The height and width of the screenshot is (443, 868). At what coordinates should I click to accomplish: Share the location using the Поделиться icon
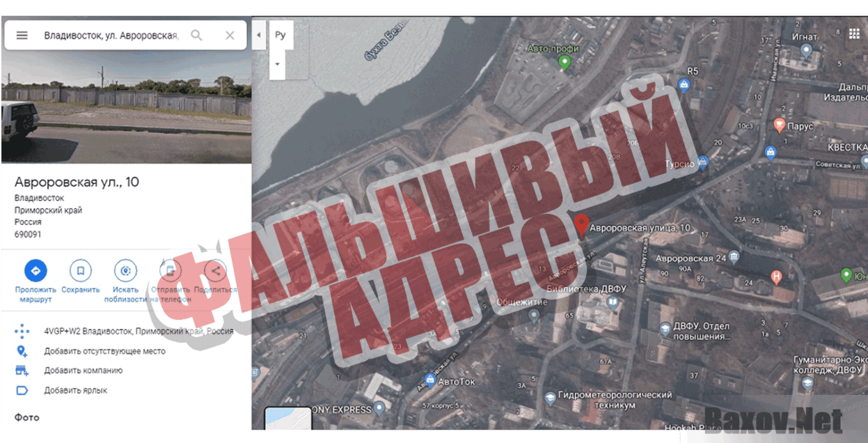214,271
